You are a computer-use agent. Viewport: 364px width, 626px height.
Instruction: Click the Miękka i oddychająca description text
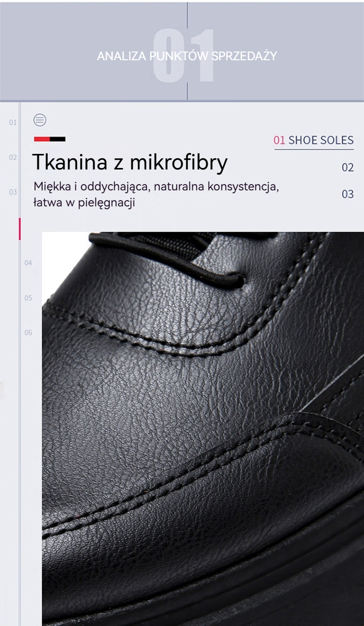point(156,194)
